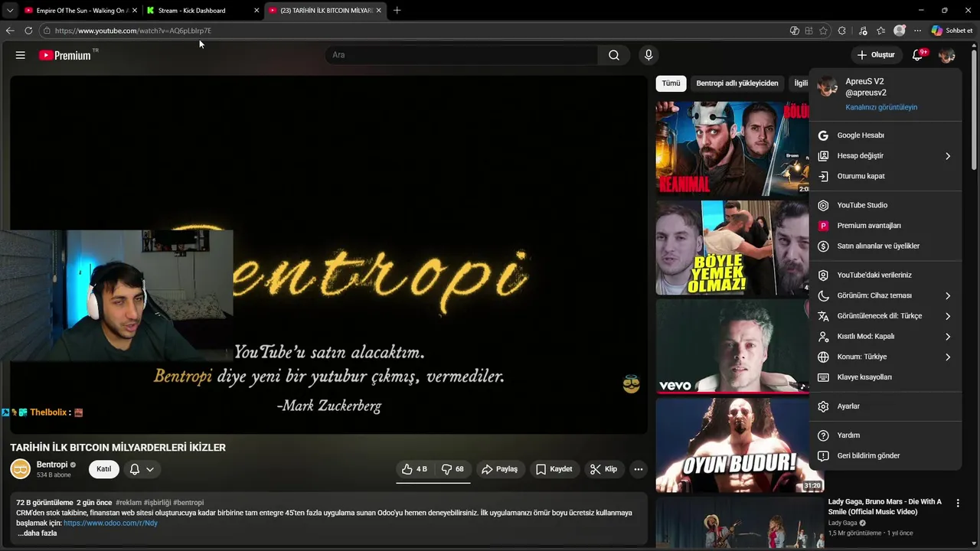
Task: Open the REANIMAL video thumbnail
Action: coord(732,148)
